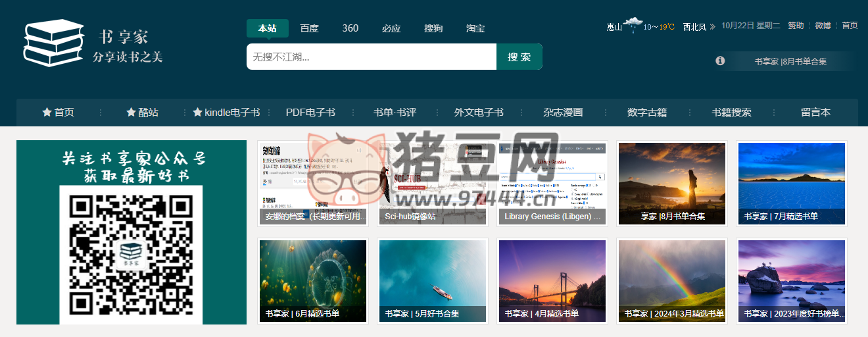
Task: Open the 6月精选书单 thumbnail
Action: coord(313,281)
